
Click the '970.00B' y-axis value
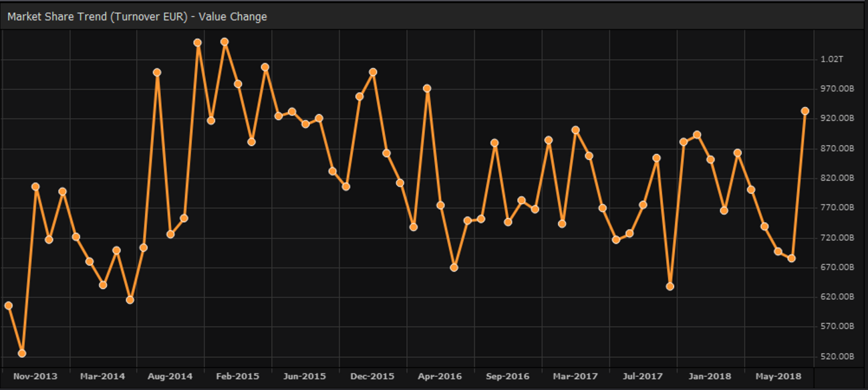point(837,89)
